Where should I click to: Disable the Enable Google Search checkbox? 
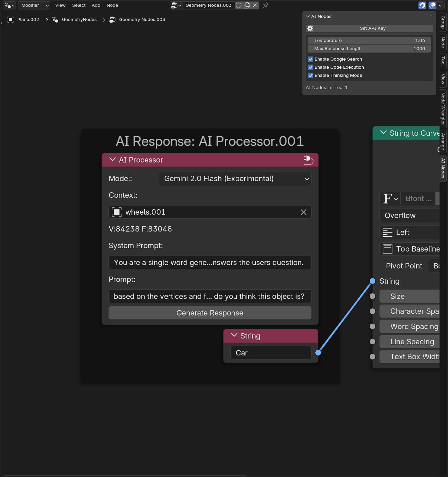click(311, 59)
